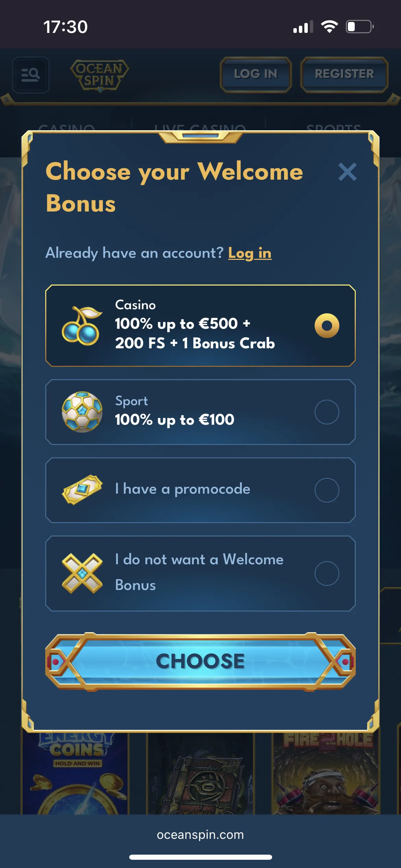Follow the Log in link
The height and width of the screenshot is (868, 401).
pos(250,253)
